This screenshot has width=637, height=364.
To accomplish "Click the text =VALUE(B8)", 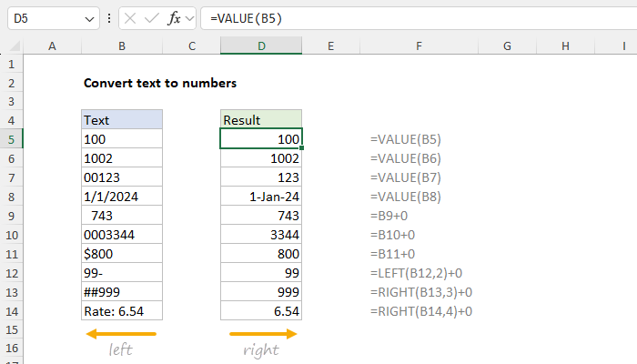I will point(406,197).
